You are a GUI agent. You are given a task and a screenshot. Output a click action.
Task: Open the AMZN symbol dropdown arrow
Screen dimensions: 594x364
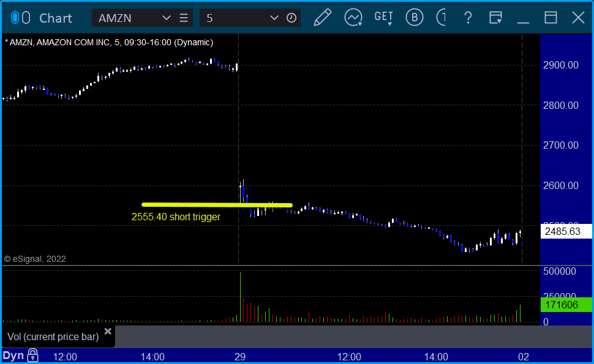coord(166,18)
